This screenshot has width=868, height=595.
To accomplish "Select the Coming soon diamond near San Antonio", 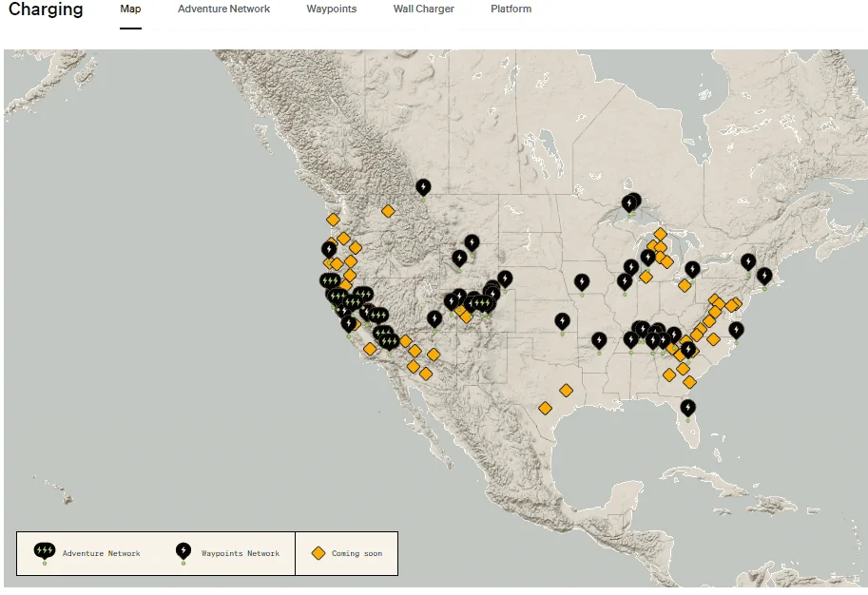I will pyautogui.click(x=545, y=409).
